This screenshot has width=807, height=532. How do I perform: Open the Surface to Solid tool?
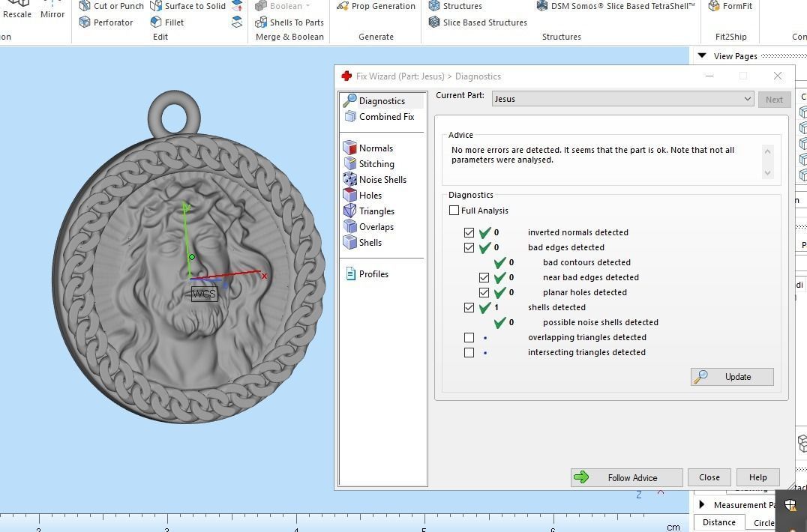tap(187, 6)
